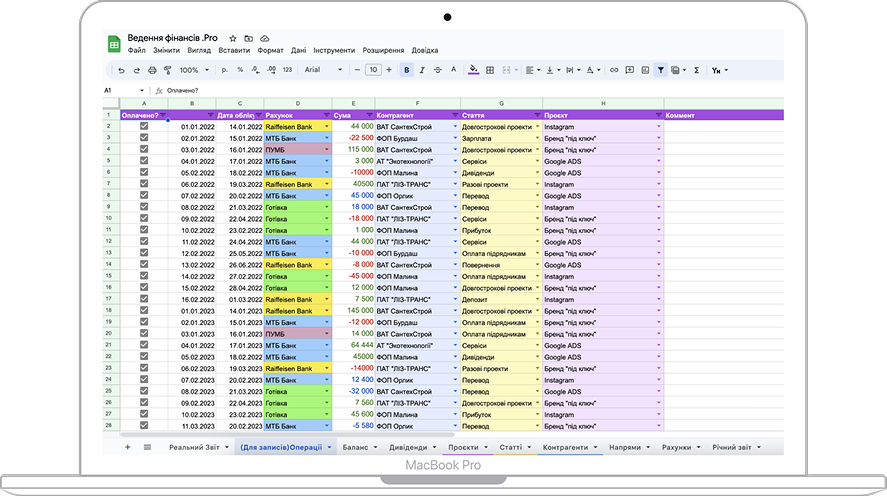
Task: Click the font size field showing 10
Action: pos(373,70)
